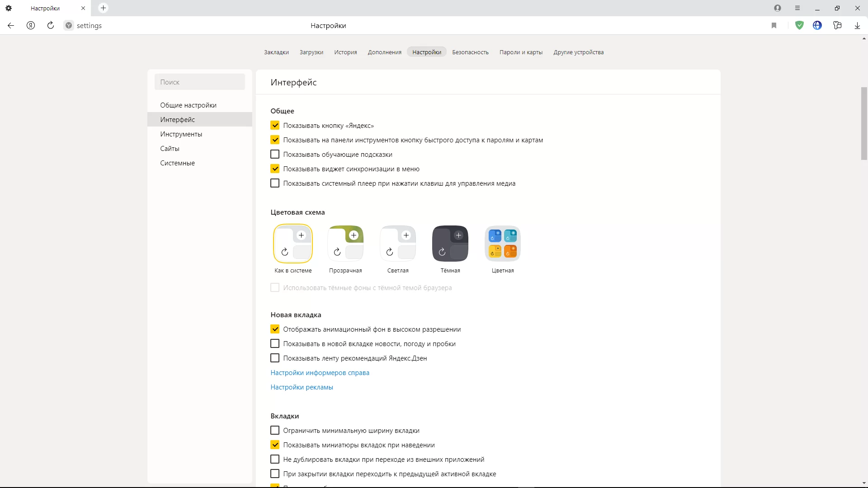This screenshot has height=488, width=868.
Task: Select the Прозрачная color scheme
Action: click(x=345, y=244)
